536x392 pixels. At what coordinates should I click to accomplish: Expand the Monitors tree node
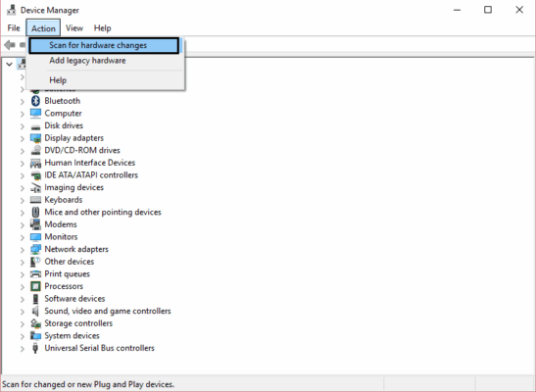pos(23,237)
